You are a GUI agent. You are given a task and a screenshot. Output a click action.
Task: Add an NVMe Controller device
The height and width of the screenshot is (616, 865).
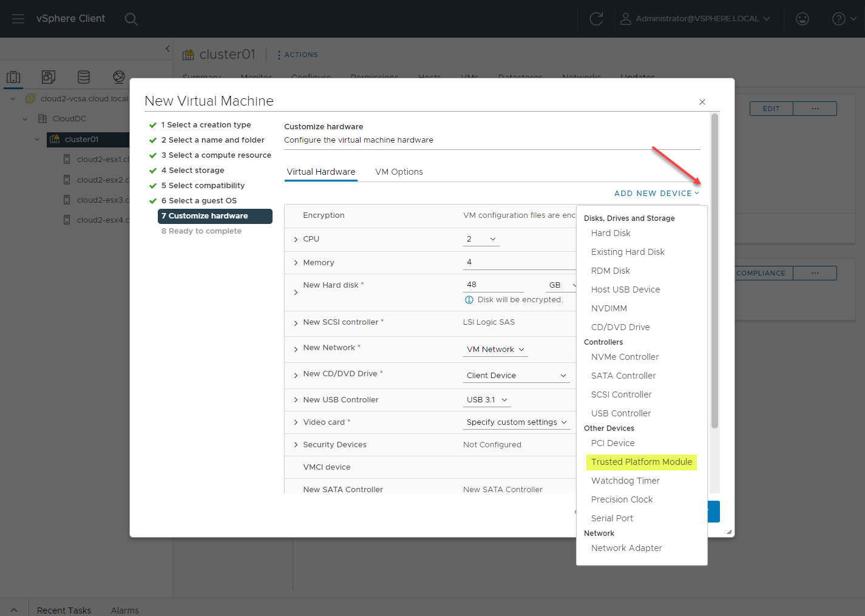point(625,357)
